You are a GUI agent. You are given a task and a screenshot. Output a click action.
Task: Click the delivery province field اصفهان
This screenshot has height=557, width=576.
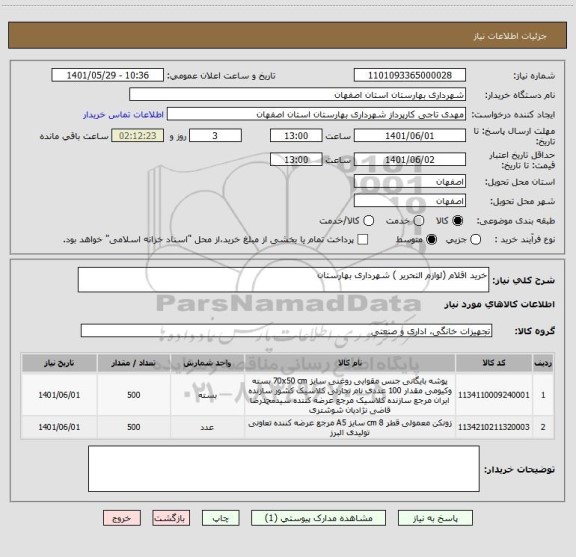[410, 182]
